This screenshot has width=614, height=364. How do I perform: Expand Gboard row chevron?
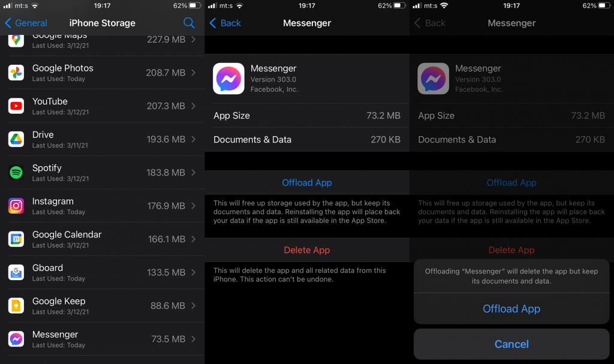[x=194, y=273]
